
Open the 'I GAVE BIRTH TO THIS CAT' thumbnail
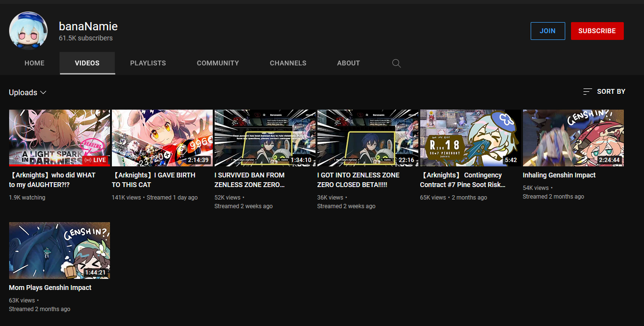(162, 138)
